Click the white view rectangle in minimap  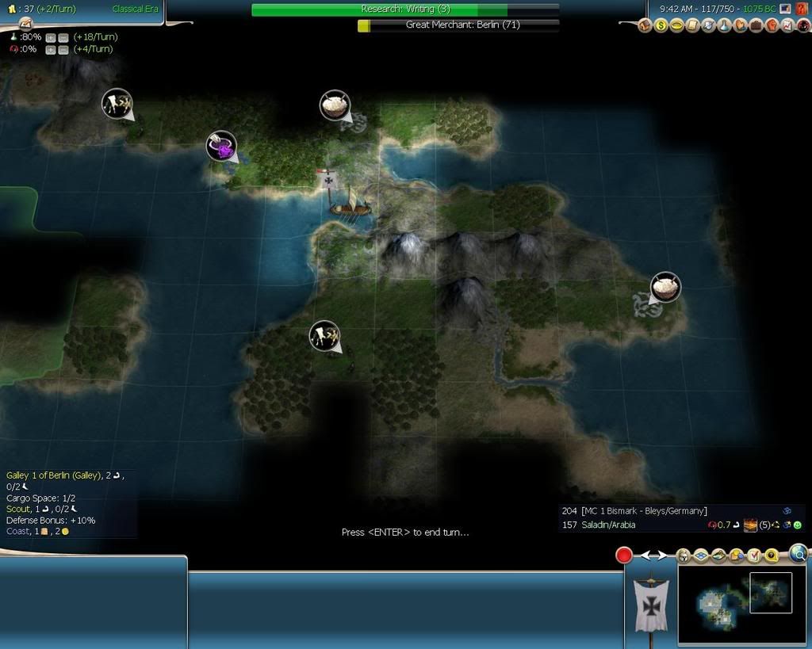coord(771,593)
